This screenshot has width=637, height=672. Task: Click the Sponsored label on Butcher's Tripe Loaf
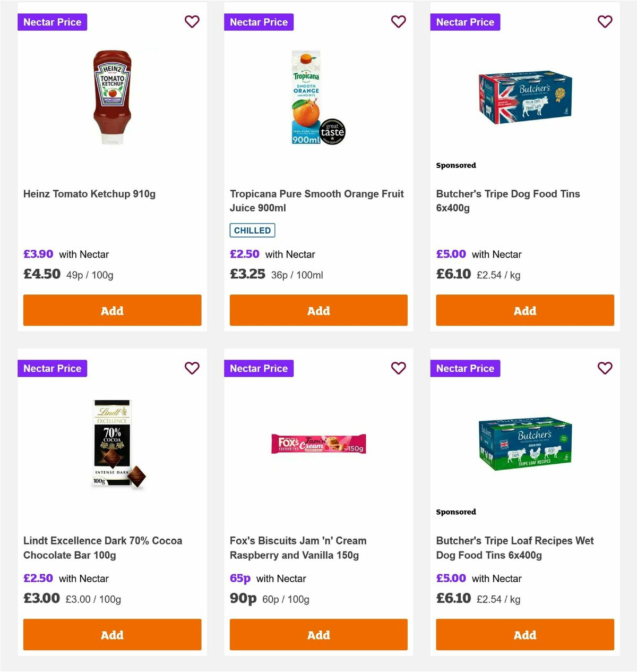click(456, 512)
